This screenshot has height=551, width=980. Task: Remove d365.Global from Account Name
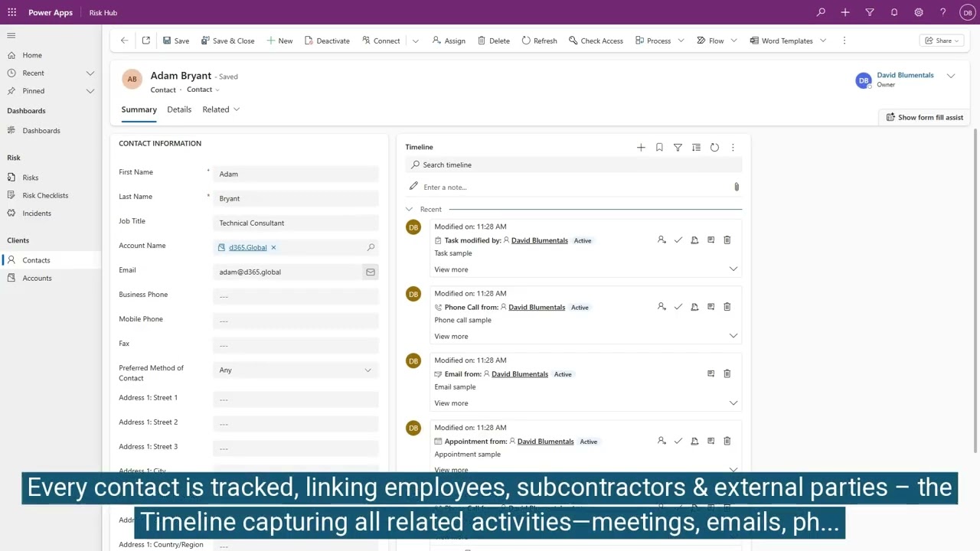click(273, 247)
